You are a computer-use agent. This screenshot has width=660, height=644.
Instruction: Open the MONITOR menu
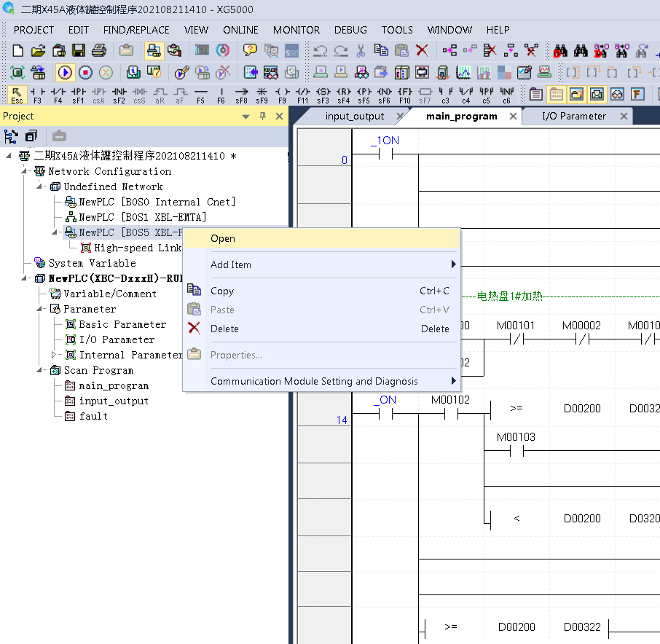[x=296, y=30]
